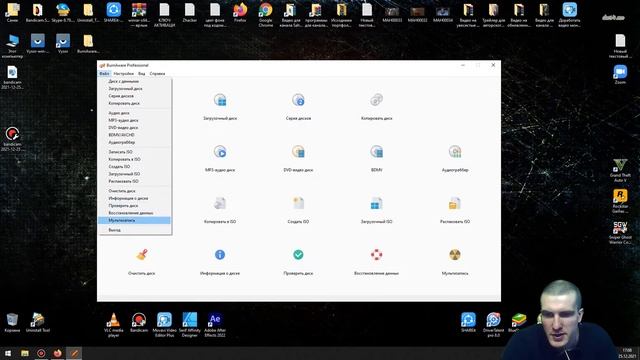
Task: Minimize the BurnAware Professional window
Action: 463,65
